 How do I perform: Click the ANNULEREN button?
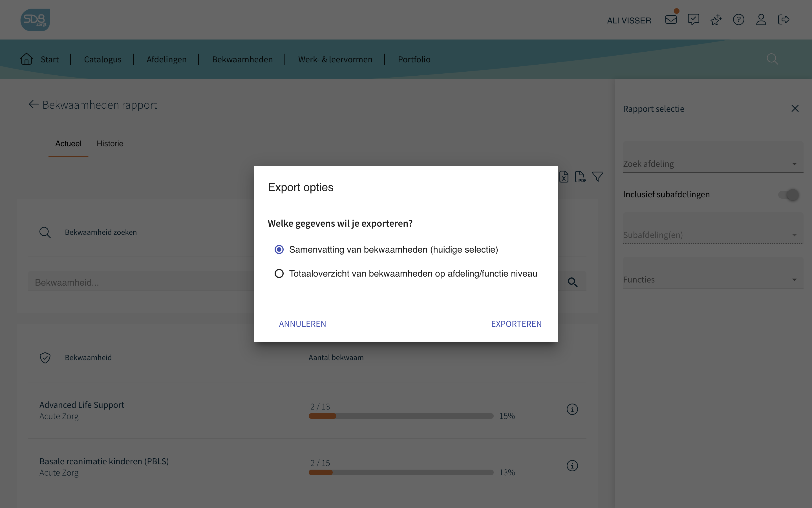pos(302,324)
